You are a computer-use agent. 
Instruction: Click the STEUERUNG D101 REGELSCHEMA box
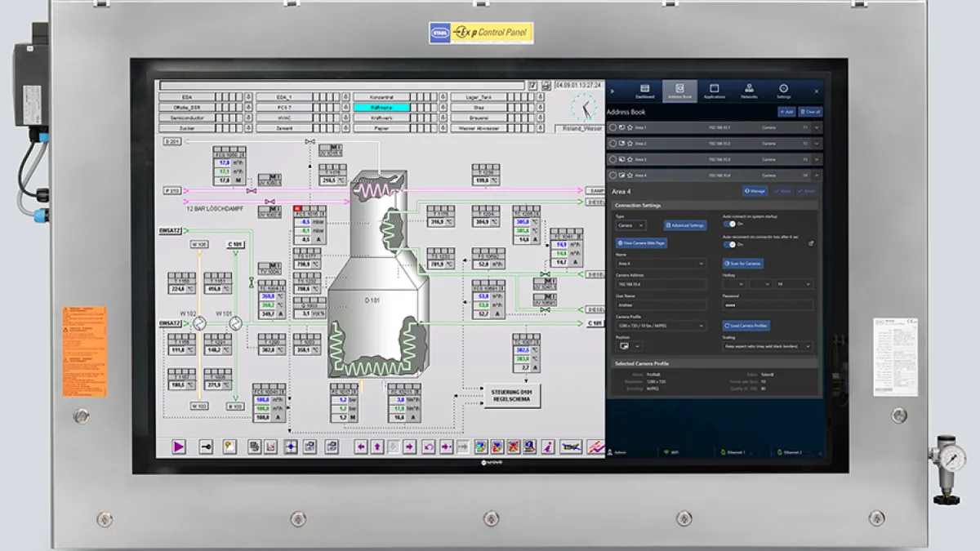(513, 395)
